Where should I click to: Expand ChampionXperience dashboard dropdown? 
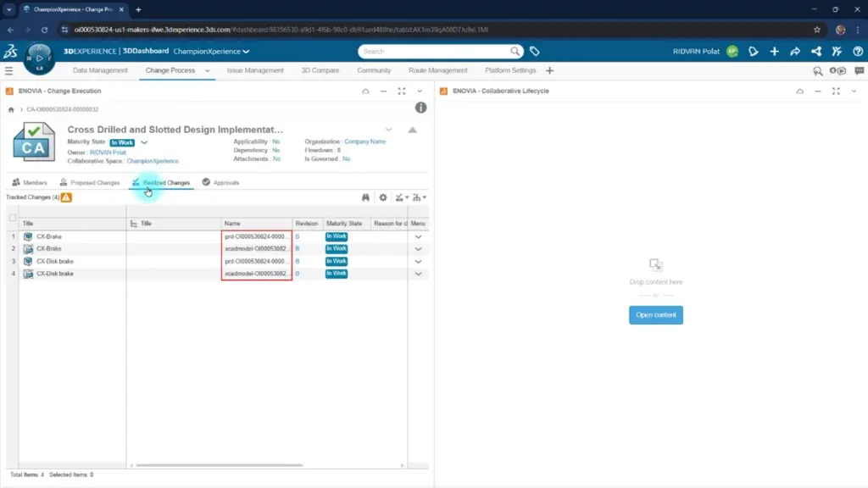(x=246, y=52)
